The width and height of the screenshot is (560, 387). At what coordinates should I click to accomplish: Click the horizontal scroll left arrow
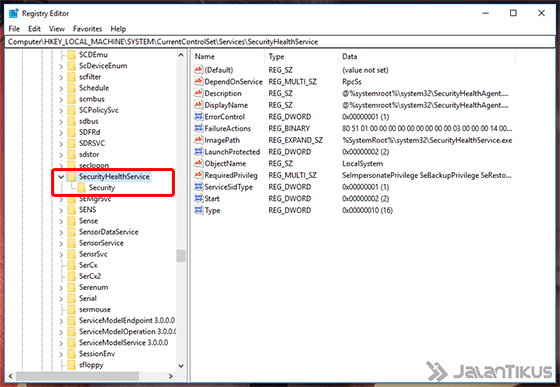[x=10, y=376]
